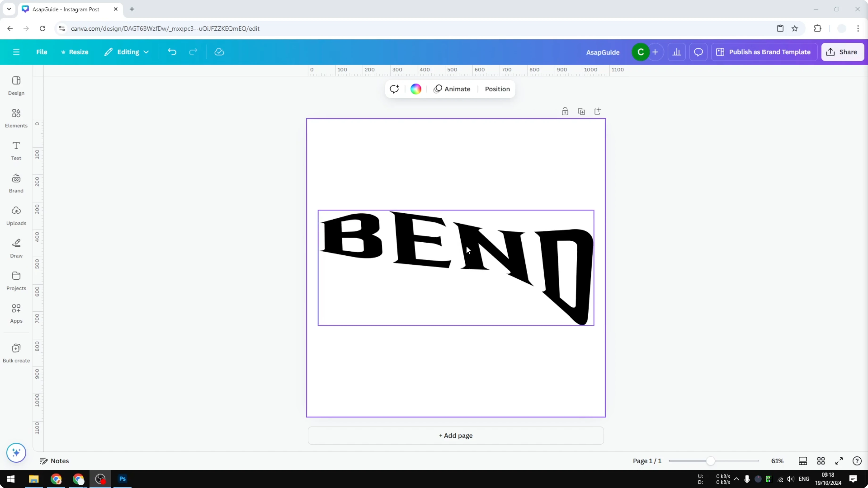
Task: Click the Undo icon in top bar
Action: (172, 52)
